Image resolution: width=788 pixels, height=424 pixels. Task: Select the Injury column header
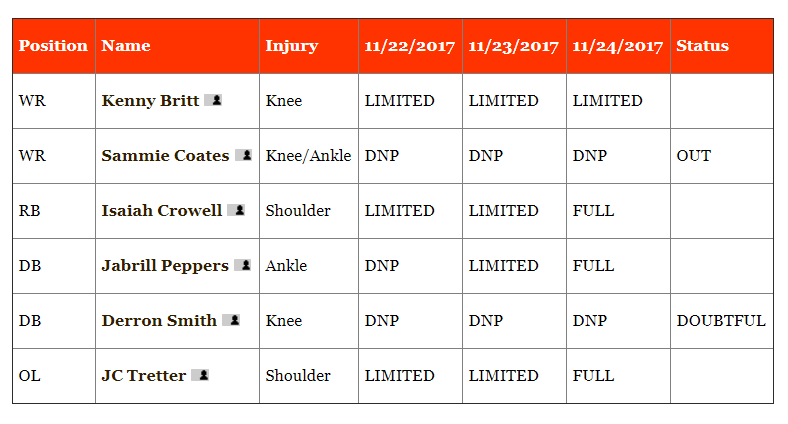click(291, 46)
